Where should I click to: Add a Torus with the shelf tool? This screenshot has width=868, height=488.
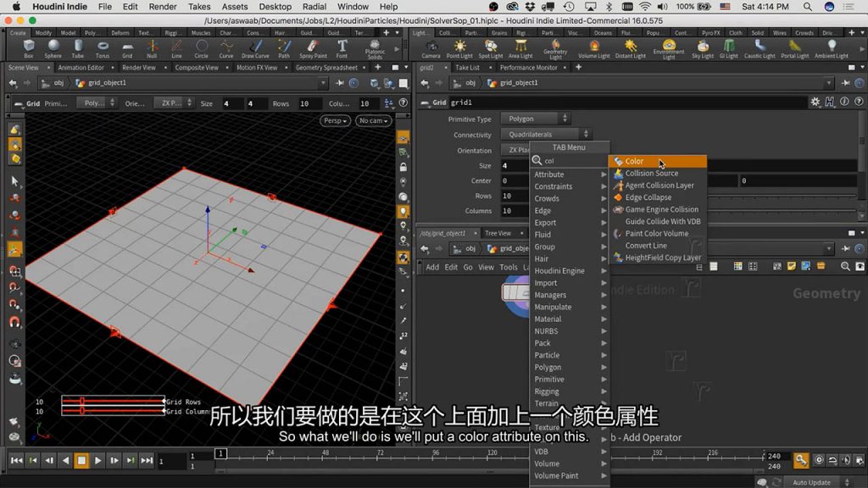coord(103,48)
